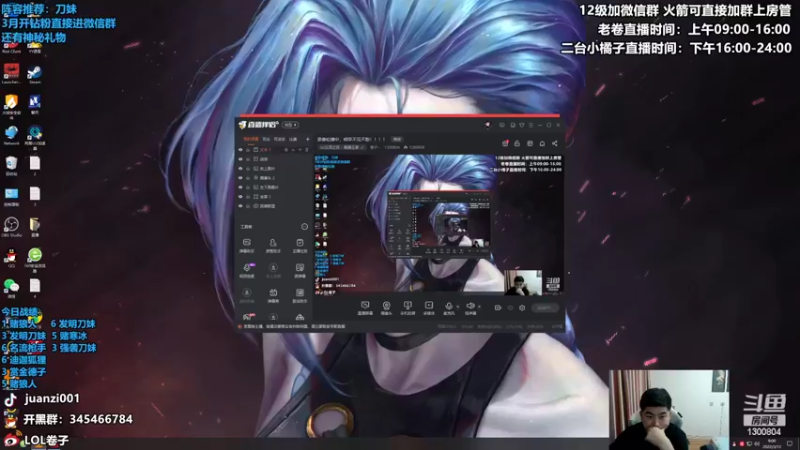Add camera source from bottom toolbar
This screenshot has width=800, height=450.
[x=386, y=307]
